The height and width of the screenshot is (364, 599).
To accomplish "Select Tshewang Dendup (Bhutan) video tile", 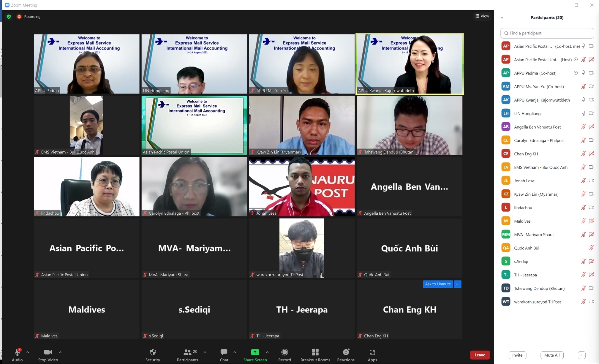I will point(409,125).
